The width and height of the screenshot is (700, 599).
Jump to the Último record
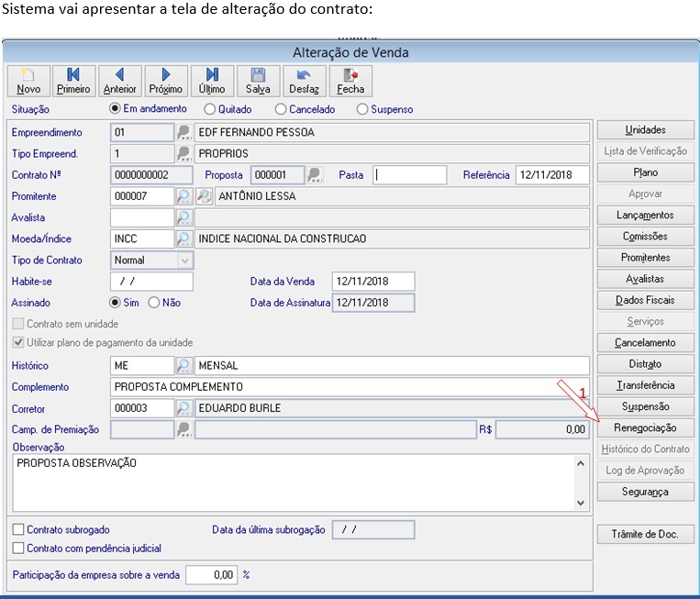[212, 82]
